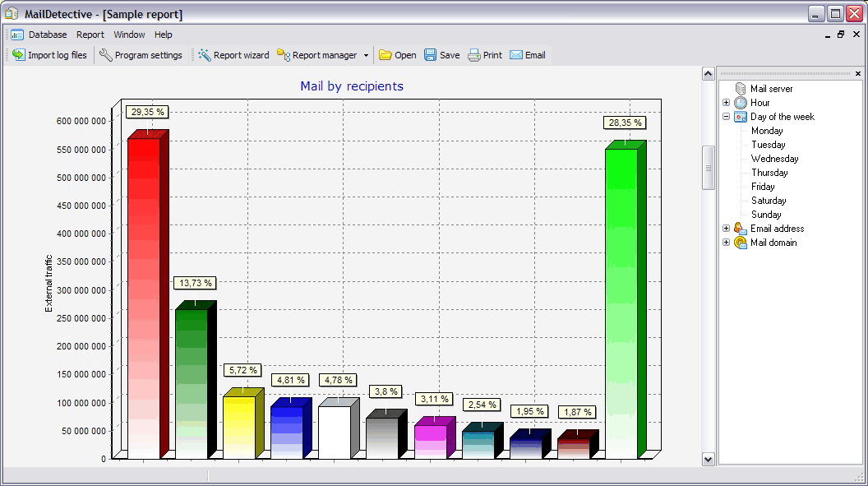868x486 pixels.
Task: Click the Day of the week calendar icon
Action: pyautogui.click(x=741, y=117)
